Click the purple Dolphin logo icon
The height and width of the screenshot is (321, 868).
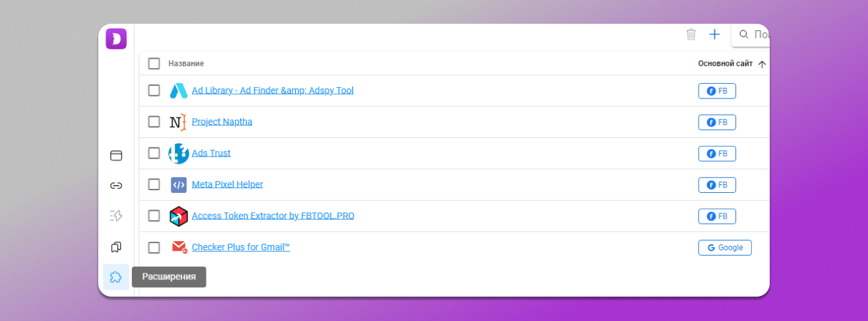pyautogui.click(x=116, y=39)
